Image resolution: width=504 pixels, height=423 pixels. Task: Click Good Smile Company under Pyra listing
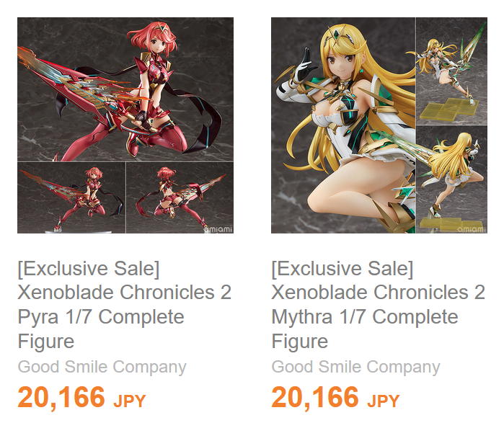tap(102, 367)
